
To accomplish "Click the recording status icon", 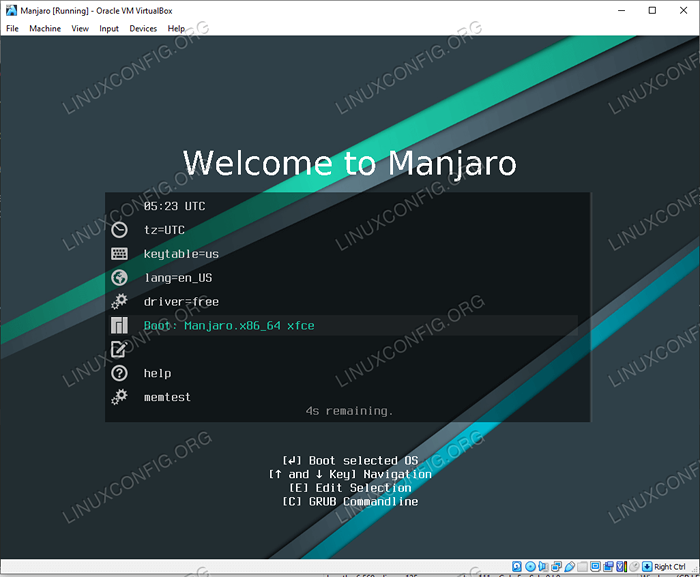I will pos(608,567).
